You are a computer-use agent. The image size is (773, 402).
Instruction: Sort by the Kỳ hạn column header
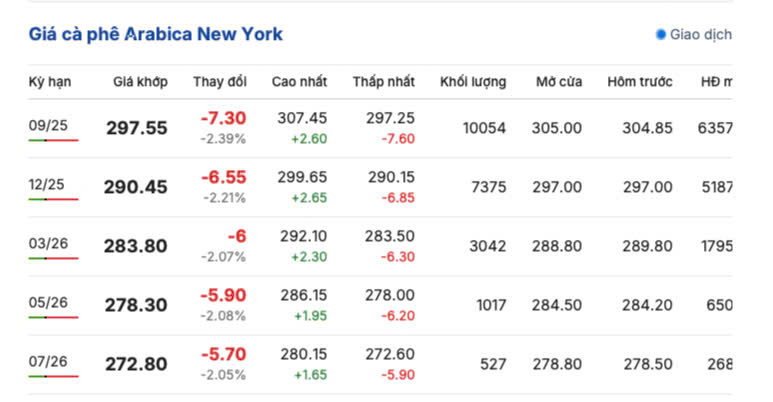point(49,82)
